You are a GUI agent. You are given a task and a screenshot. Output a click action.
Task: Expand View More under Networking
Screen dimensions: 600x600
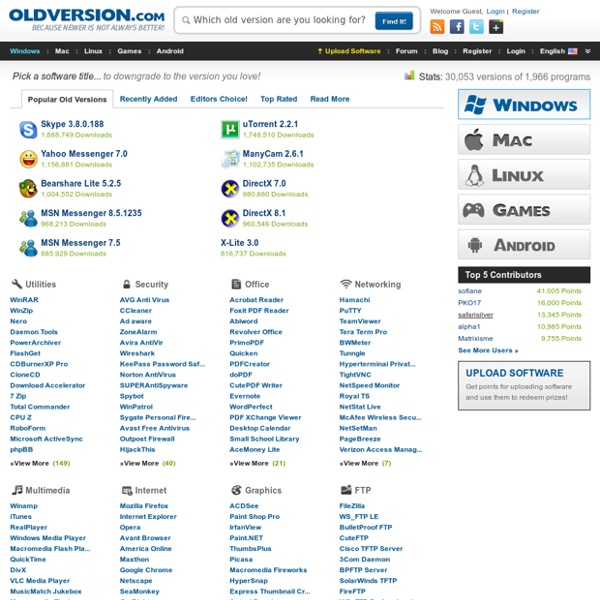click(365, 463)
